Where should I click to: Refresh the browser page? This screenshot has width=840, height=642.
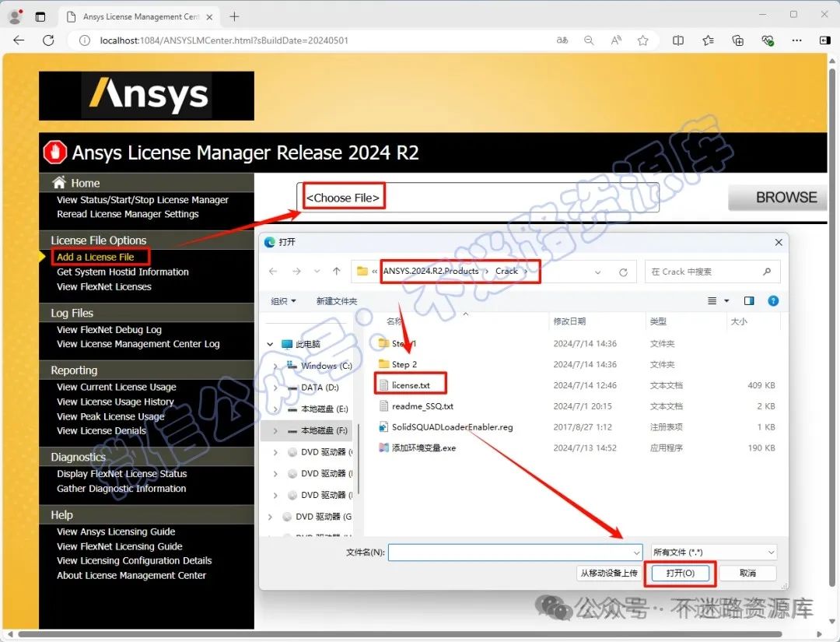point(48,40)
